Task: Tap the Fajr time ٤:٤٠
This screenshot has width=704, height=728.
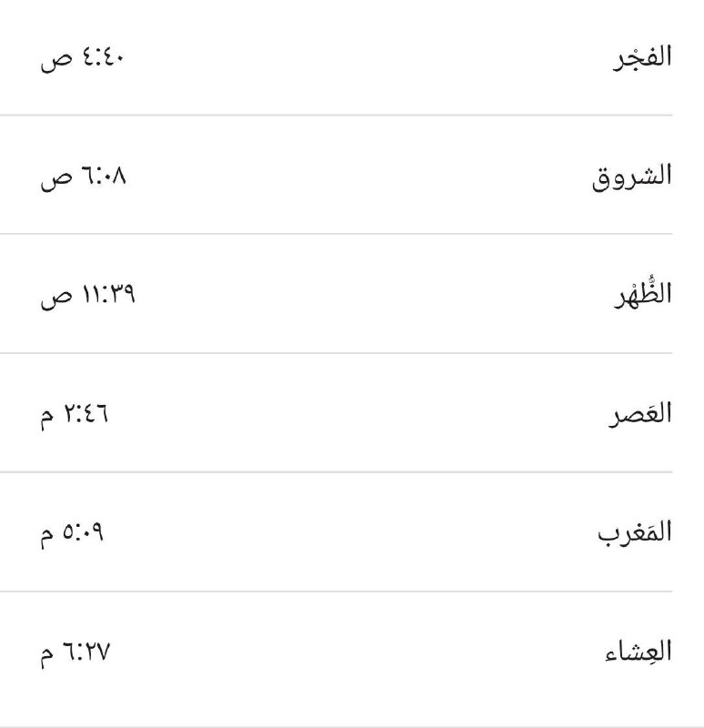Action: pos(102,58)
